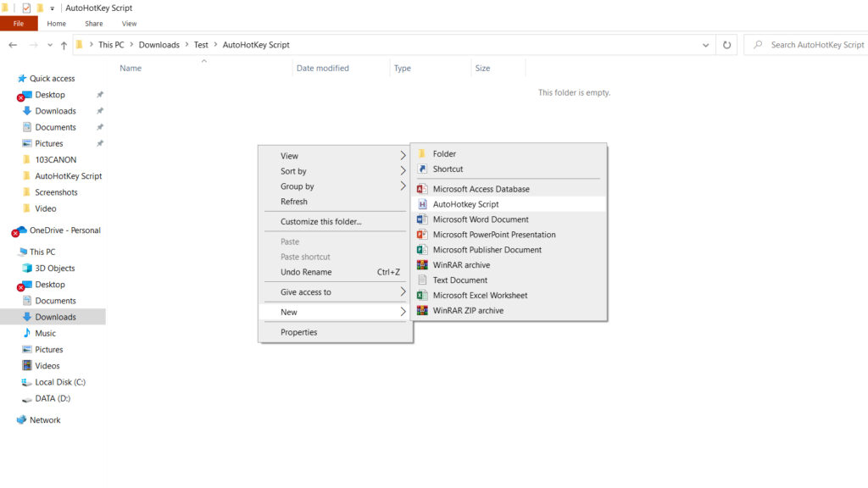
Task: Choose Shortcut from the New submenu
Action: tap(509, 169)
